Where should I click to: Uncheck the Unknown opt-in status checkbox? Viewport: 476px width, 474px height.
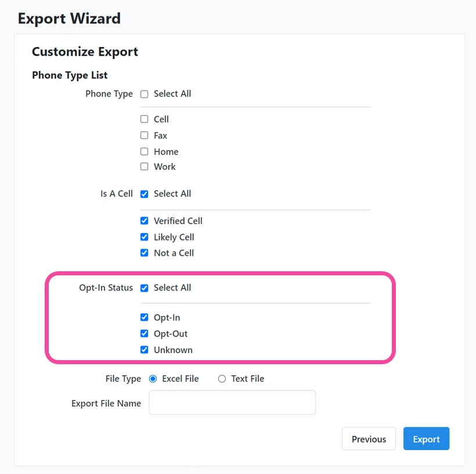point(144,350)
